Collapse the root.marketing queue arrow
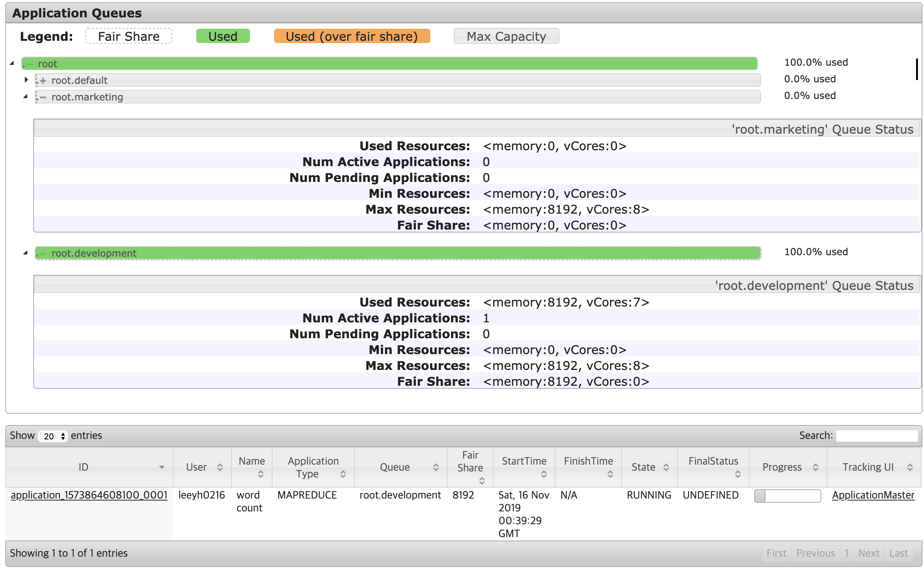The height and width of the screenshot is (573, 924). coord(25,97)
